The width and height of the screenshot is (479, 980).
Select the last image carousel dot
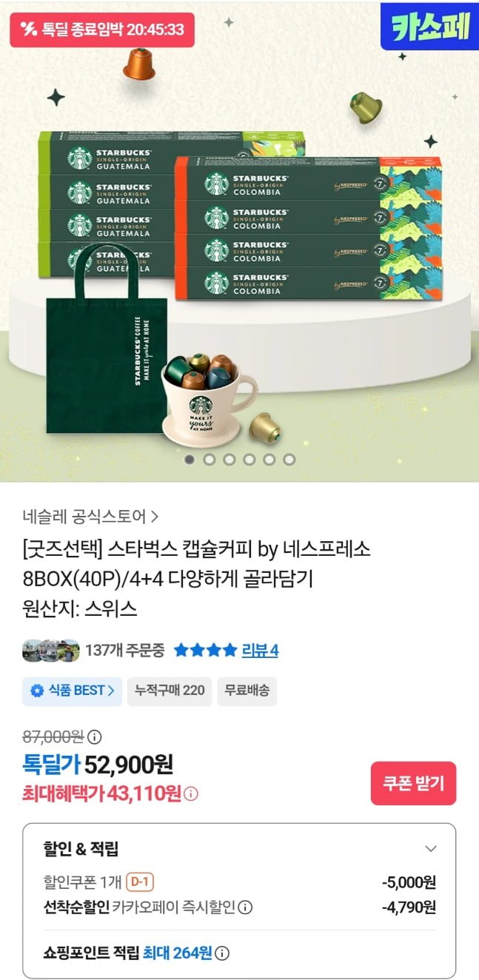tap(289, 460)
